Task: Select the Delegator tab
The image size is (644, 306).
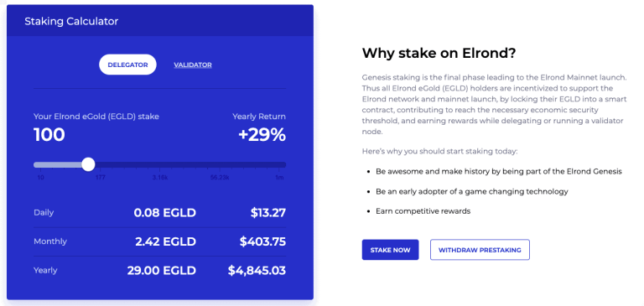Action: tap(127, 65)
